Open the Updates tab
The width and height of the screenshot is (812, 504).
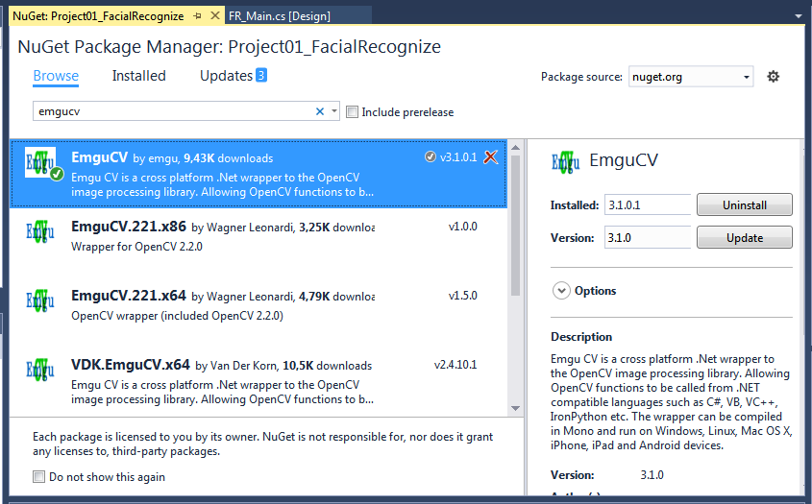click(227, 76)
